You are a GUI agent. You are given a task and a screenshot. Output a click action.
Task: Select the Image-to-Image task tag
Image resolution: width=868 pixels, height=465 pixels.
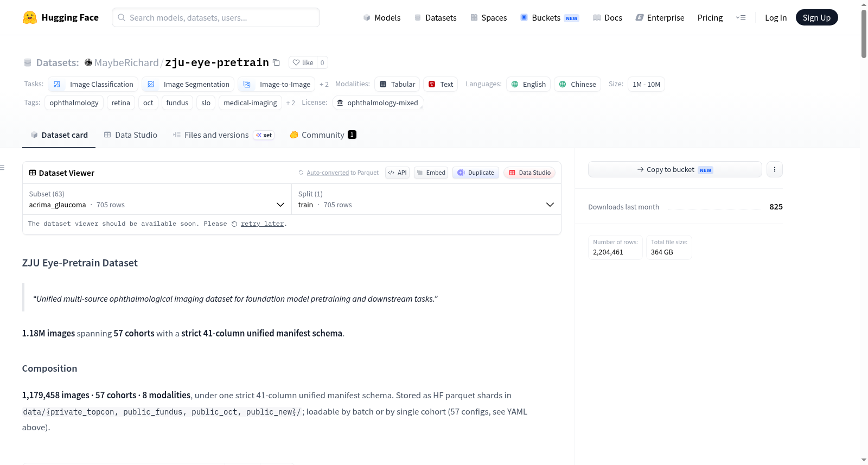(x=276, y=84)
